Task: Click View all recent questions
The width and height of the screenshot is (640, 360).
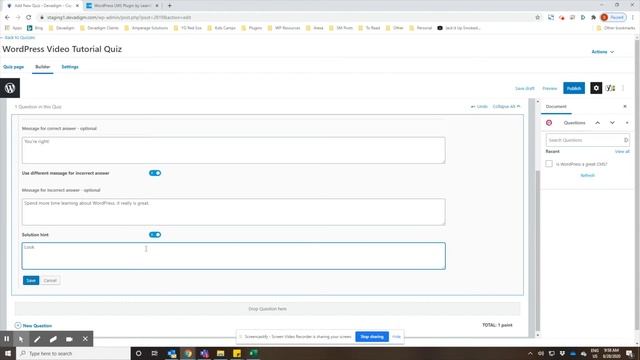Action: (622, 151)
